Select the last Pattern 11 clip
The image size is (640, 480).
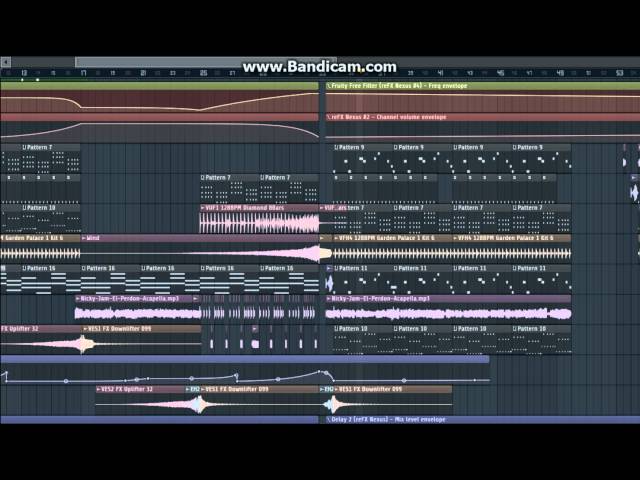[x=541, y=280]
